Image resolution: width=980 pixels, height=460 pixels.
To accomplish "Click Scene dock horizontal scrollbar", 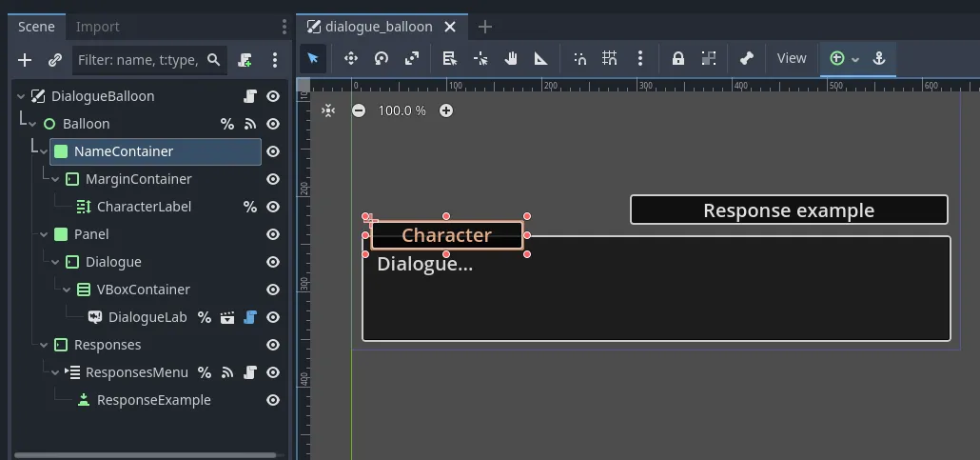I will (x=145, y=455).
